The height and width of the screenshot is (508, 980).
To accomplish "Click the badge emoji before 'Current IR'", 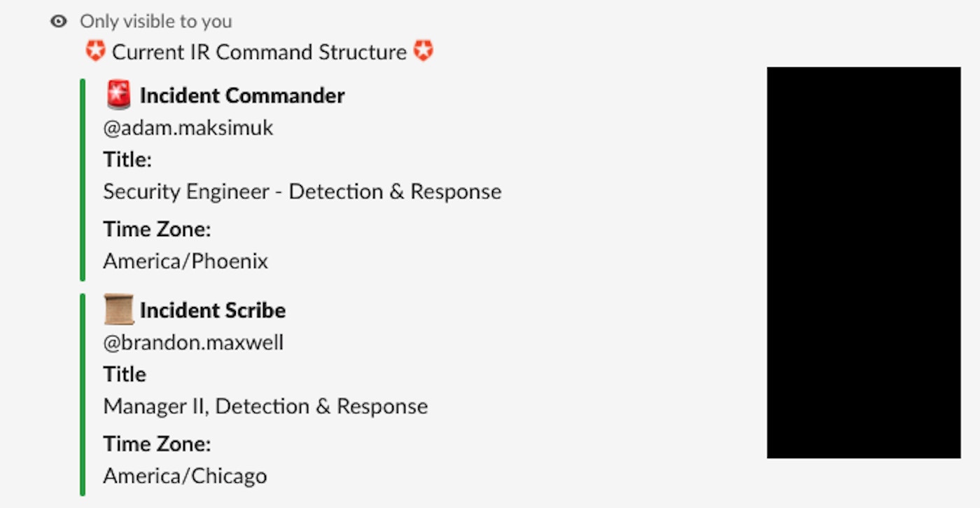I will coord(95,51).
